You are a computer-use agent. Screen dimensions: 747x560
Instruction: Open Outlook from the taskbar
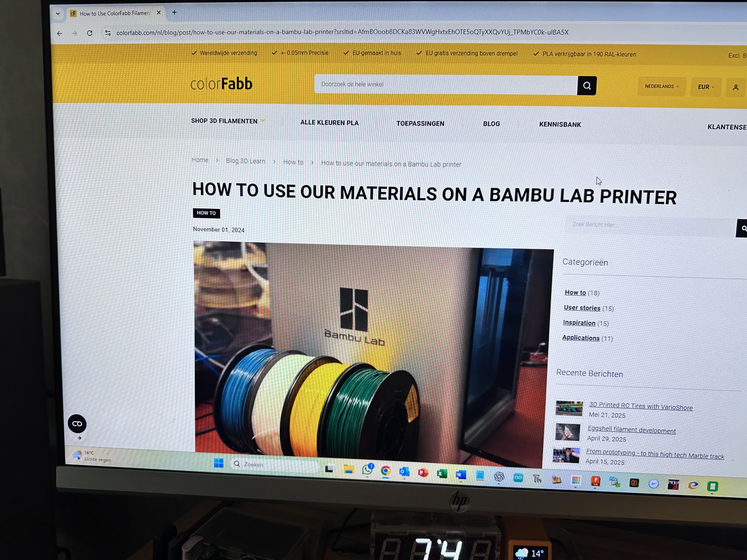404,471
